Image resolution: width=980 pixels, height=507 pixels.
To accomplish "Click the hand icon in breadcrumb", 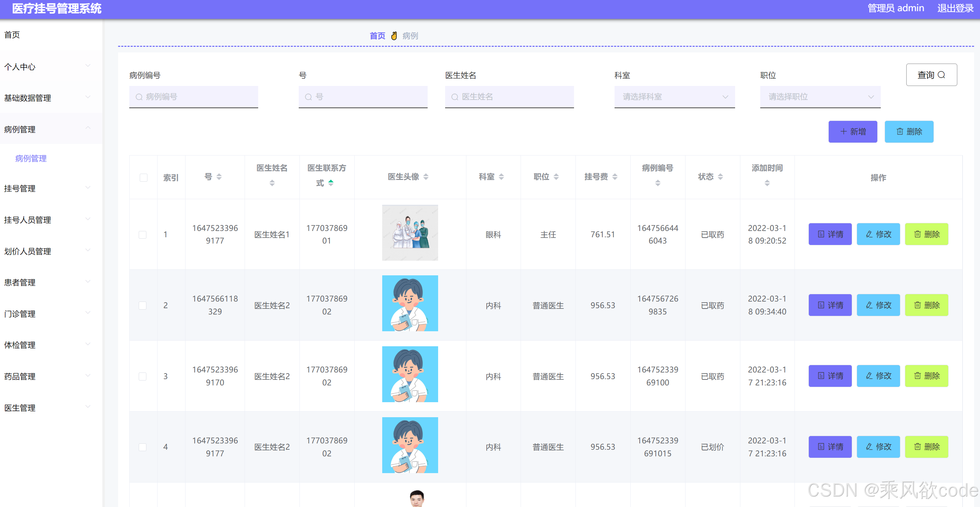I will (394, 36).
